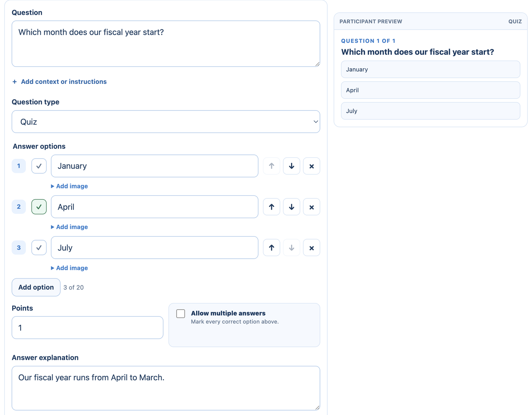
Task: Focus the April answer text field
Action: point(154,207)
